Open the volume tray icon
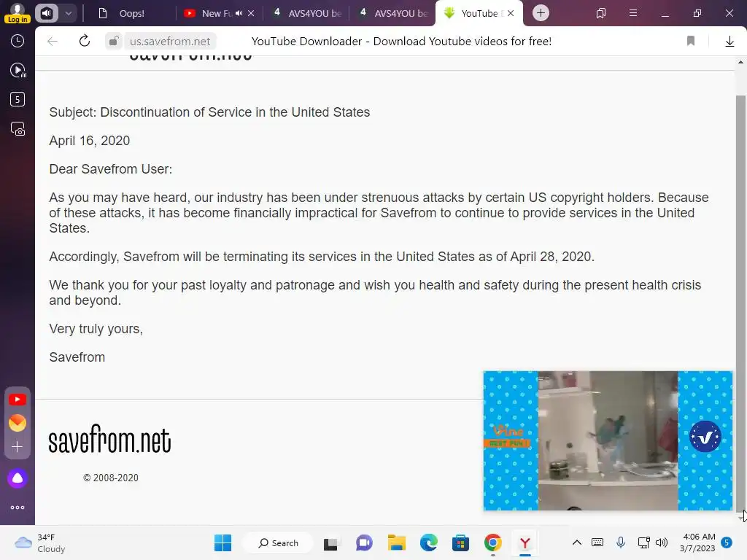 point(662,542)
